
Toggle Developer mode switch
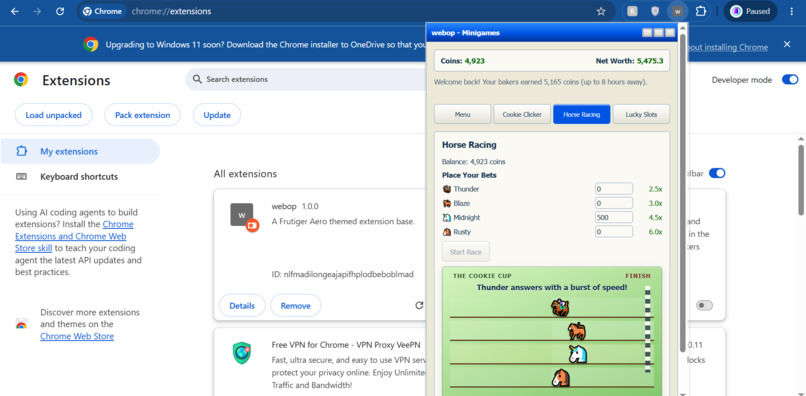pyautogui.click(x=790, y=80)
